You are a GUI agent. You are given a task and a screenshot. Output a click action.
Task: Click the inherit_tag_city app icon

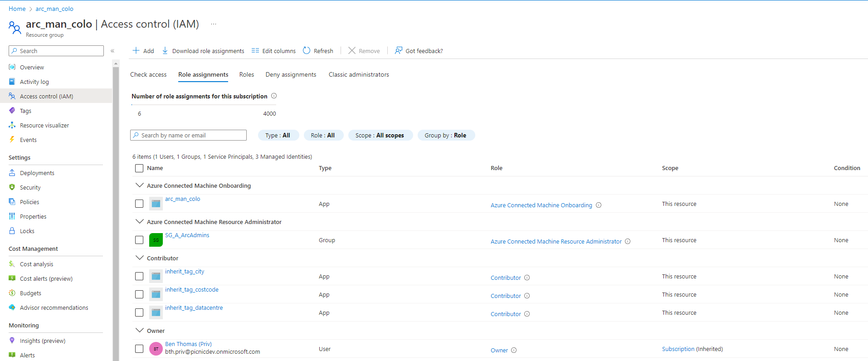click(156, 276)
